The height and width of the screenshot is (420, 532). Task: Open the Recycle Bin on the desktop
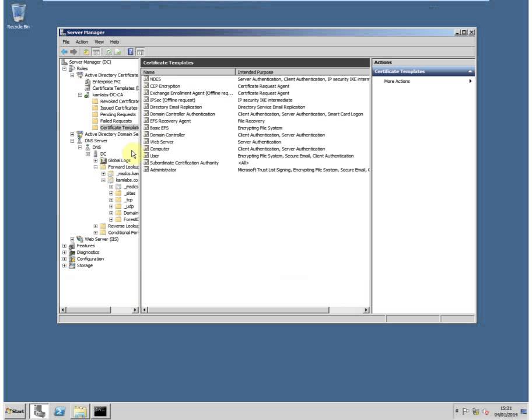tap(18, 16)
